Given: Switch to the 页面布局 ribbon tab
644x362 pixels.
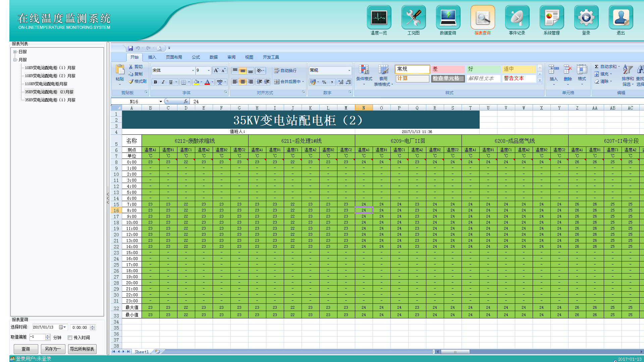Looking at the screenshot, I should click(174, 57).
